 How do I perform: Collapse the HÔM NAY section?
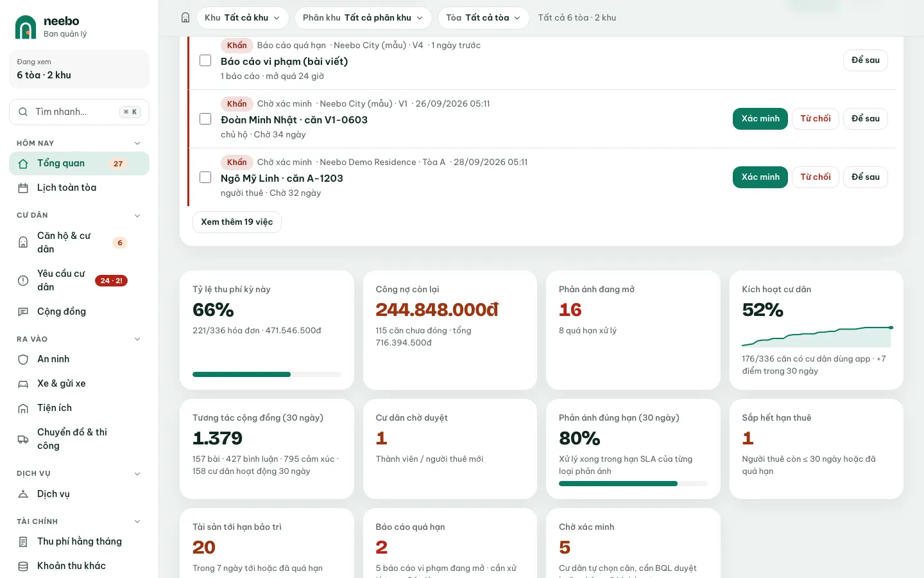137,143
